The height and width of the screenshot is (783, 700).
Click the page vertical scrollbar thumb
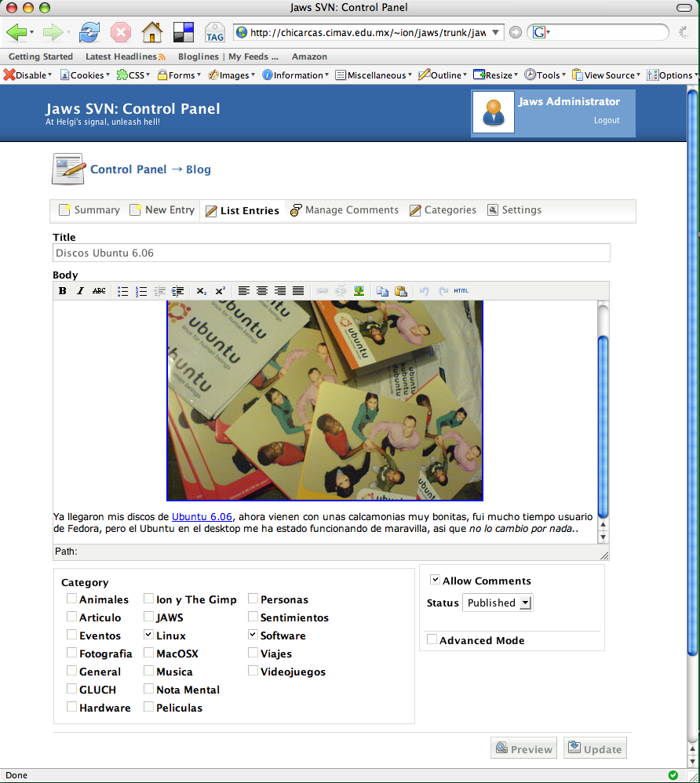692,372
